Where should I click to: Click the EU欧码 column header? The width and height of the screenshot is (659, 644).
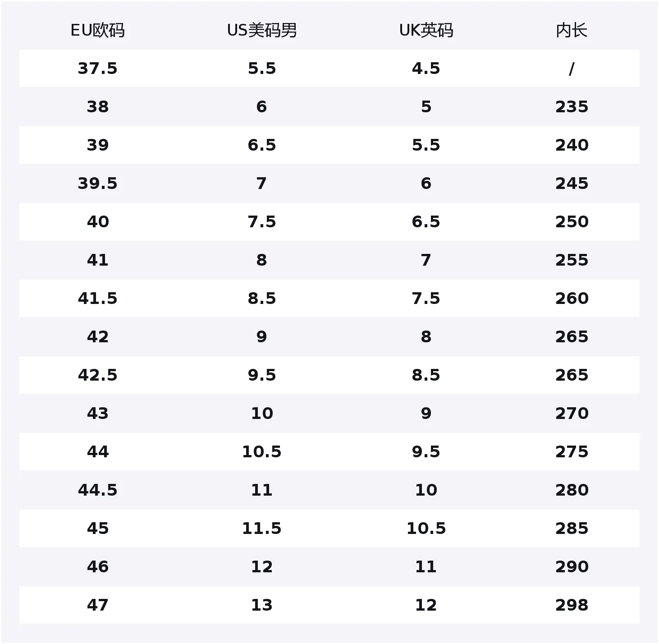tap(97, 30)
